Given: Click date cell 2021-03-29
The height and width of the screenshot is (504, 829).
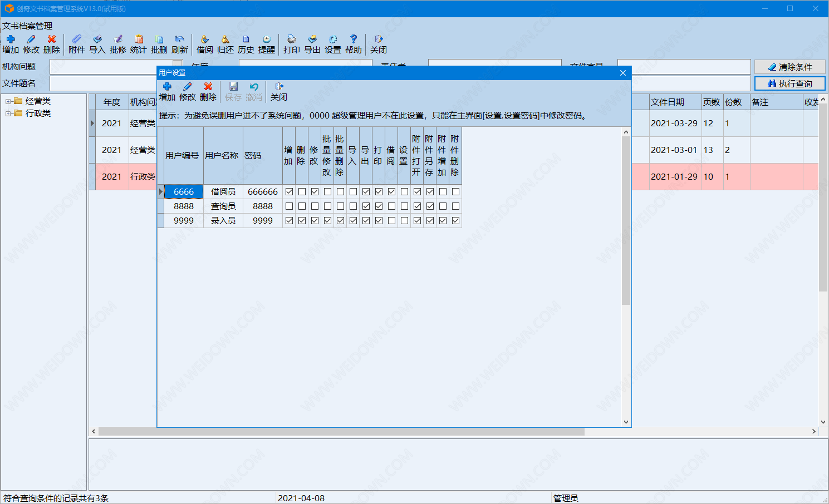Looking at the screenshot, I should pyautogui.click(x=674, y=123).
